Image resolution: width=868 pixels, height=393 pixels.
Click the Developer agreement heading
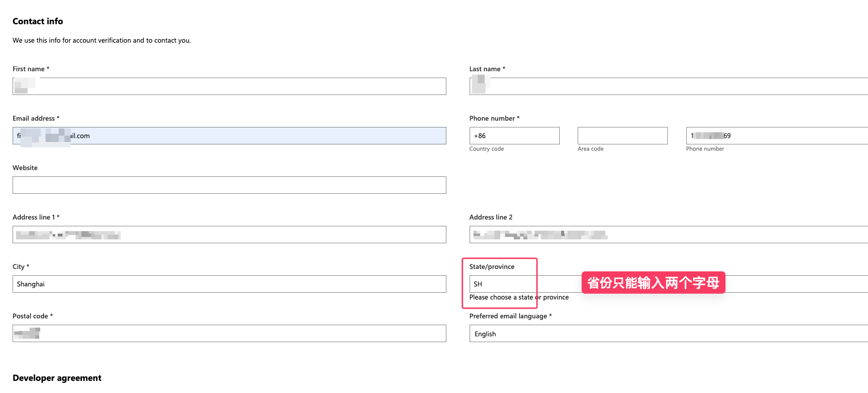click(57, 378)
